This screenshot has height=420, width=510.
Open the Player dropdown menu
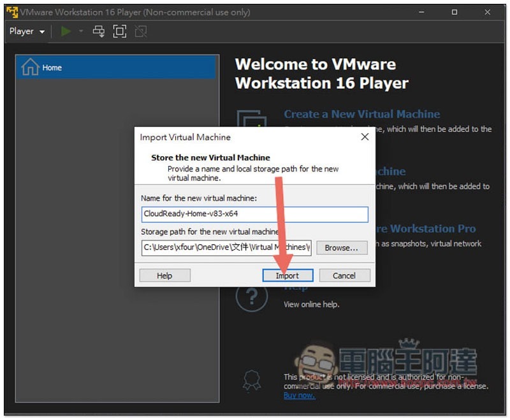click(x=27, y=31)
